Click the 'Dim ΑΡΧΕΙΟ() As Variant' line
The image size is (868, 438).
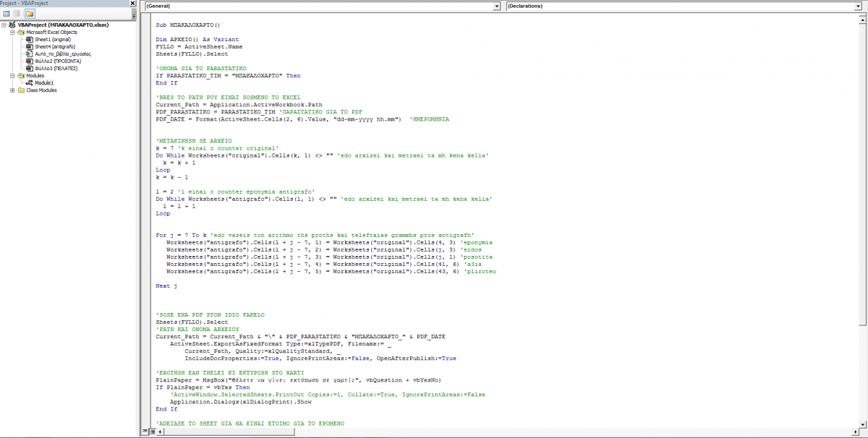point(197,39)
